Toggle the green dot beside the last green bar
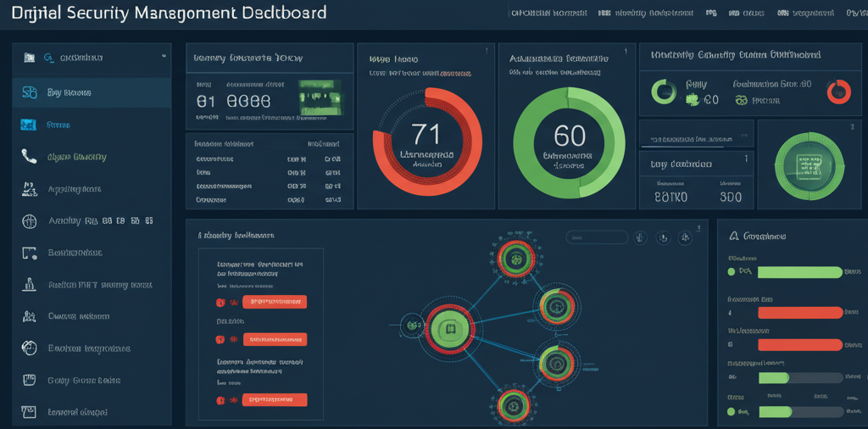 732,411
